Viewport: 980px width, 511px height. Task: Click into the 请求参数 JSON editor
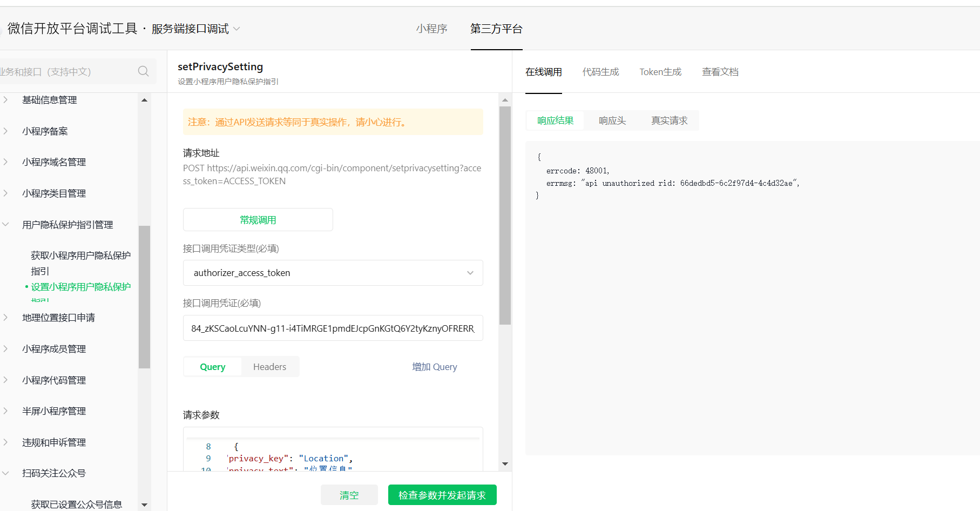click(333, 449)
